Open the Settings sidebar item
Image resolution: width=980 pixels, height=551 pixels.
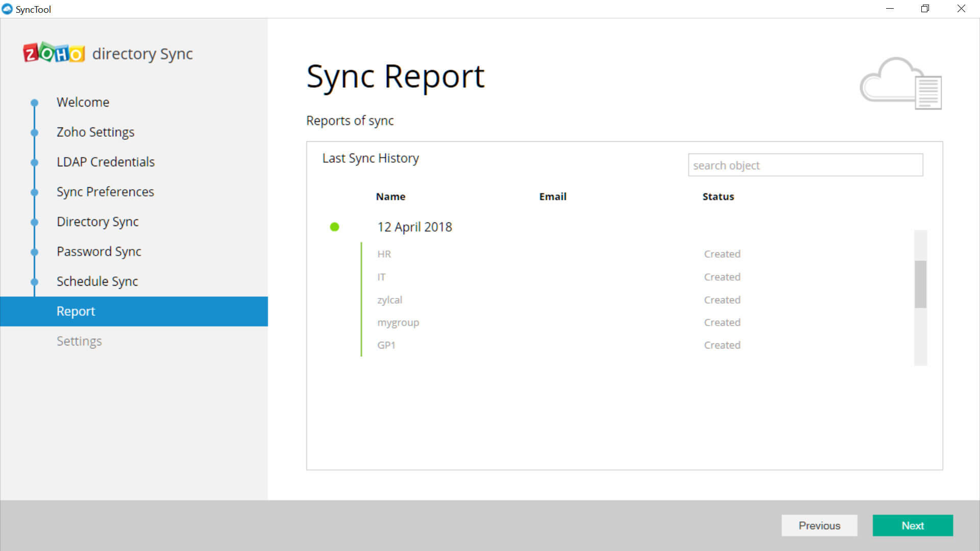(x=79, y=341)
